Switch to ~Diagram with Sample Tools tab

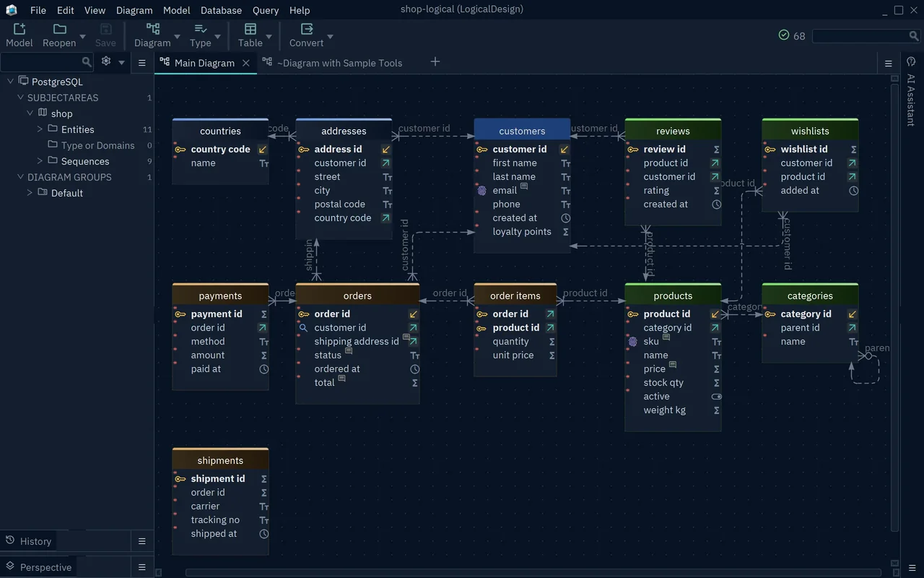tap(332, 63)
